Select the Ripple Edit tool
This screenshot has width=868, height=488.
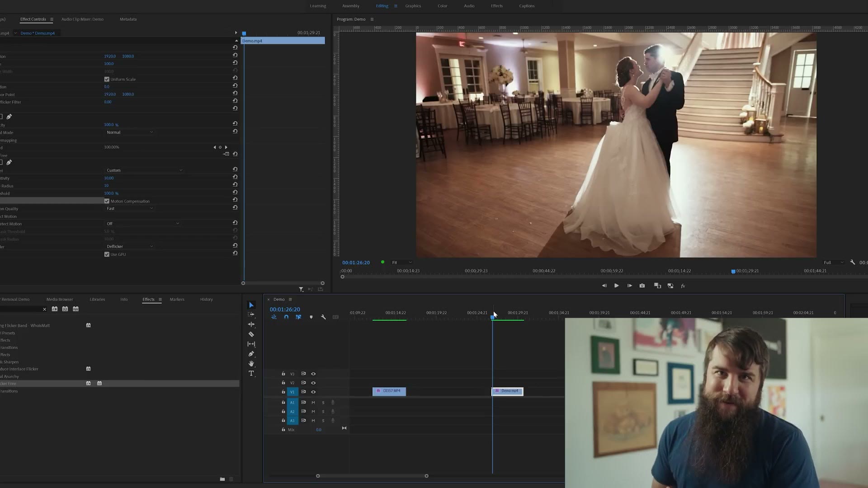251,324
